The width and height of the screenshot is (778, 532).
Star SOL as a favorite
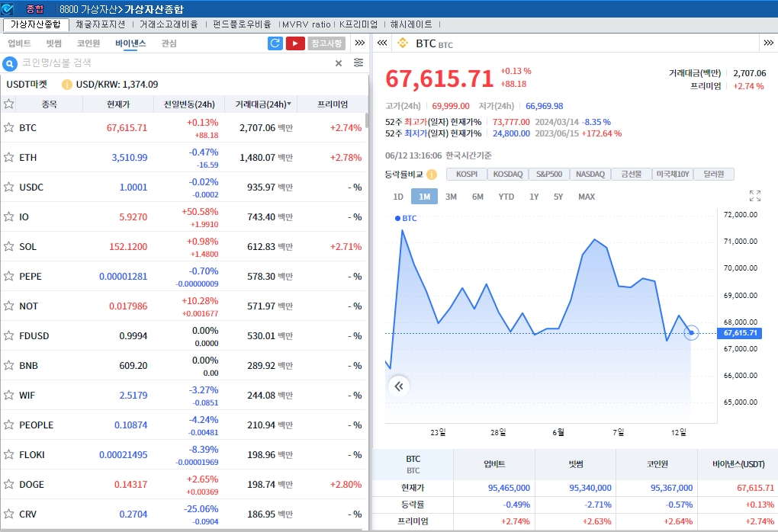pos(9,246)
